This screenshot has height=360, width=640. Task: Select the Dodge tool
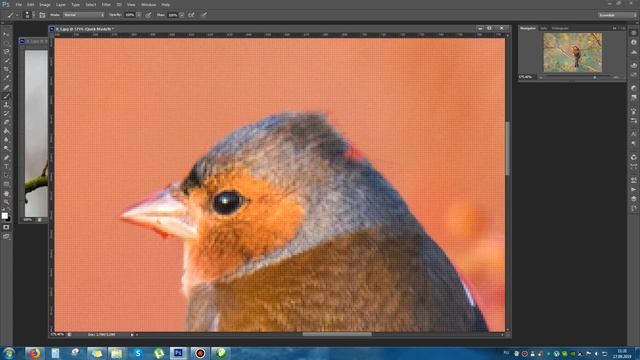tap(6, 149)
